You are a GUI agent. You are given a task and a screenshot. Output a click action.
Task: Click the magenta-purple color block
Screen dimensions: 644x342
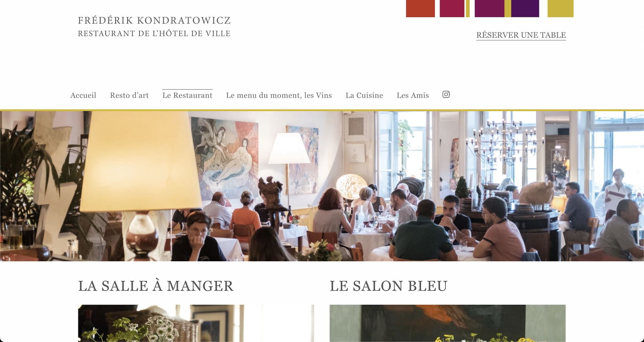pos(489,8)
